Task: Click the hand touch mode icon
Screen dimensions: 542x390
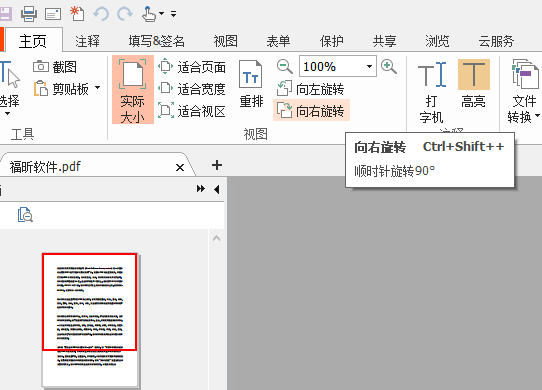Action: 149,14
